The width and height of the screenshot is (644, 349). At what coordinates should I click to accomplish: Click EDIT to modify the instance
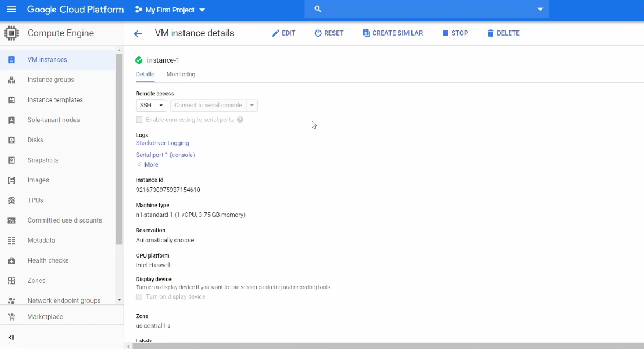283,33
